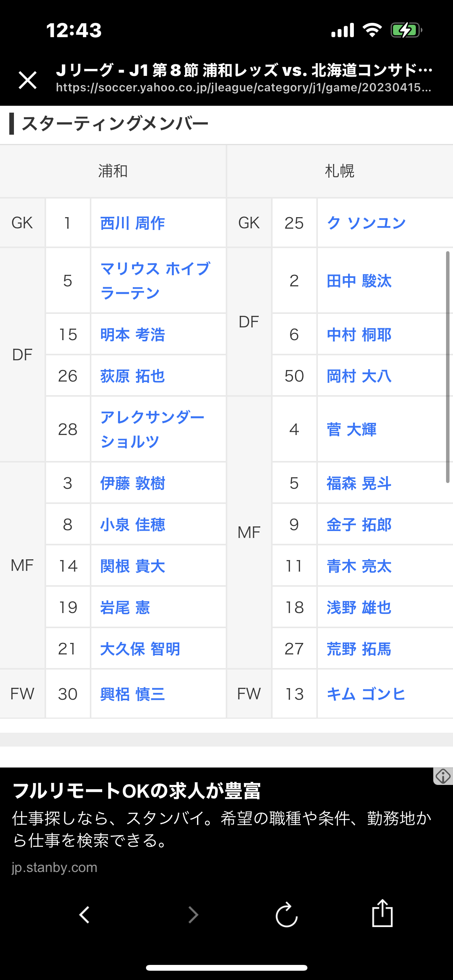The width and height of the screenshot is (453, 980).
Task: Open the share sheet icon
Action: click(382, 913)
